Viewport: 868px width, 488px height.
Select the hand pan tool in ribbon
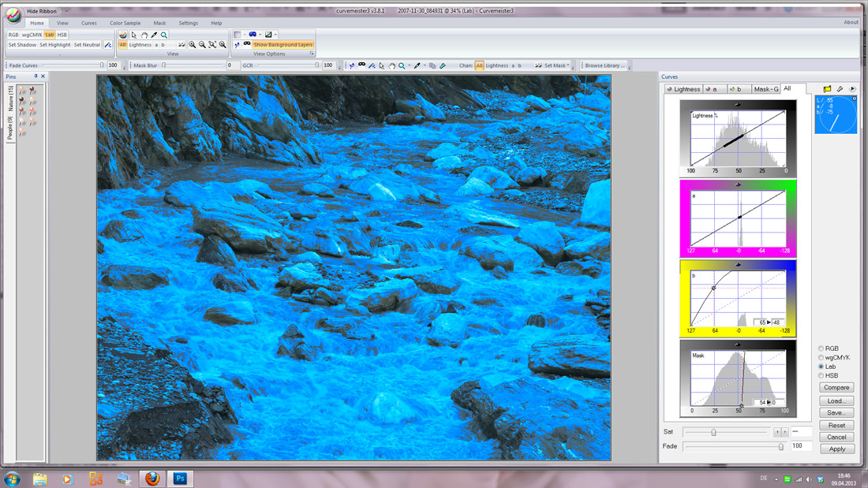(x=144, y=35)
